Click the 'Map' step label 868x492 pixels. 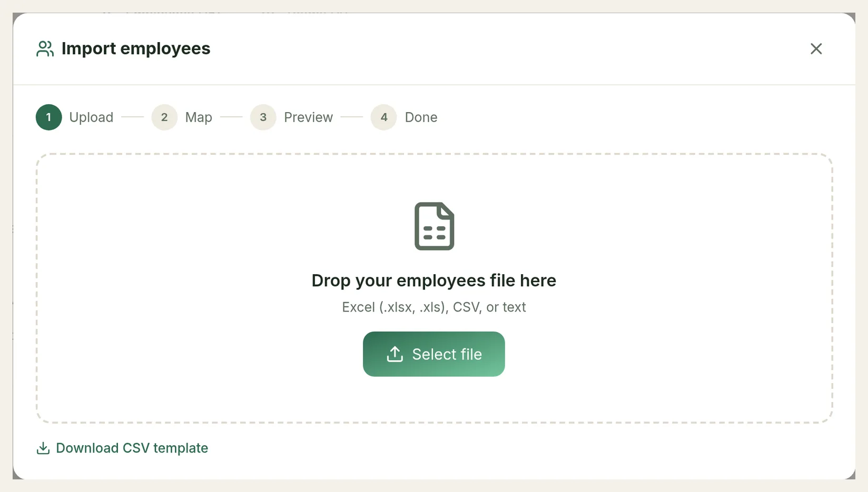pos(199,117)
